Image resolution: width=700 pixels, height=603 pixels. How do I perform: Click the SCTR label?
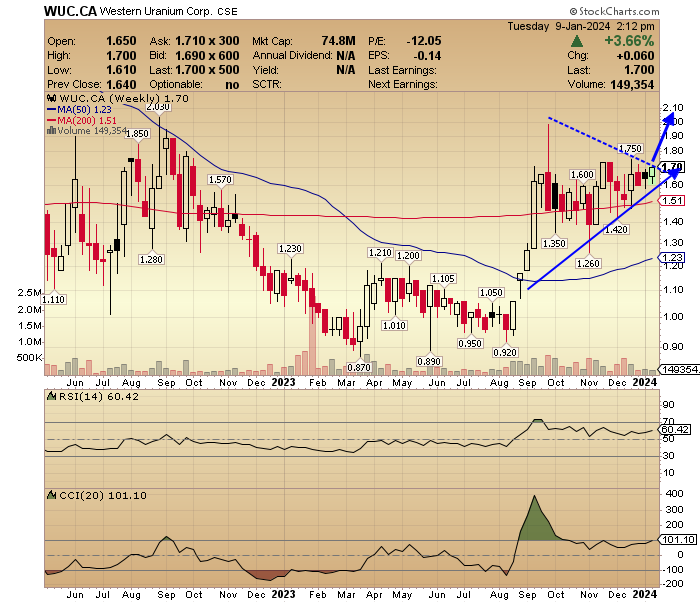267,84
